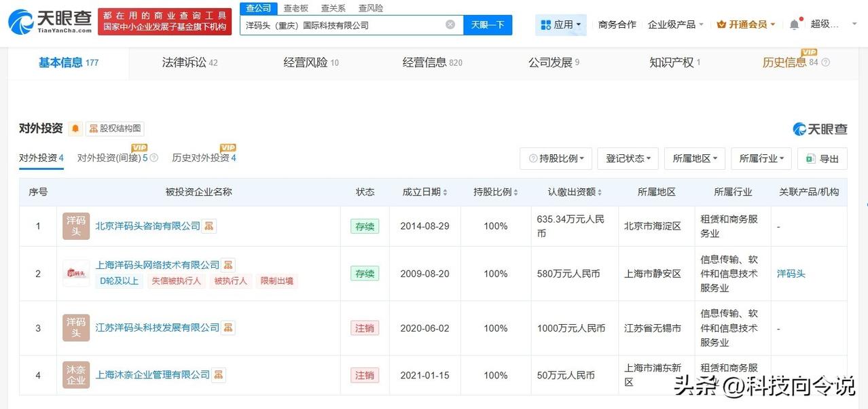The width and height of the screenshot is (868, 409).
Task: Clear the company search box text
Action: pos(450,24)
